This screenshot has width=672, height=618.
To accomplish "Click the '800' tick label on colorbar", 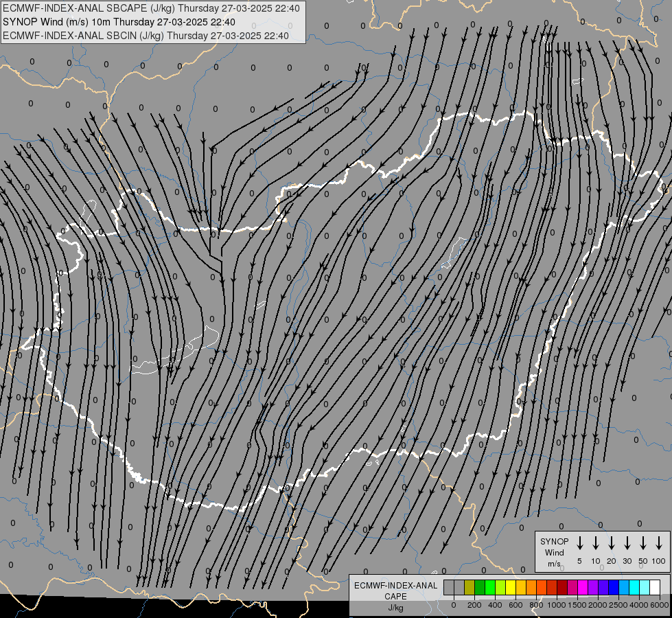I will click(x=536, y=605).
